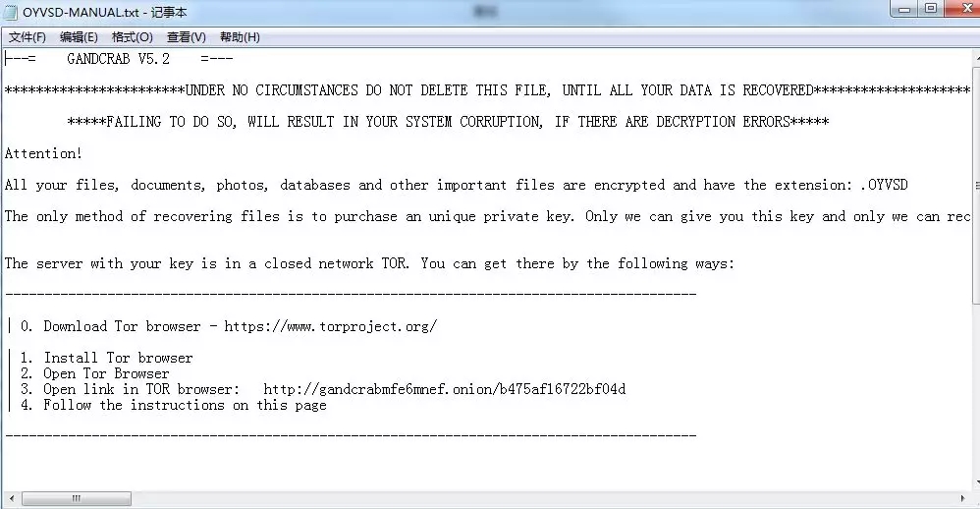This screenshot has height=509, width=980.
Task: Click the horizontal scrollbar empty track area
Action: tap(544, 498)
